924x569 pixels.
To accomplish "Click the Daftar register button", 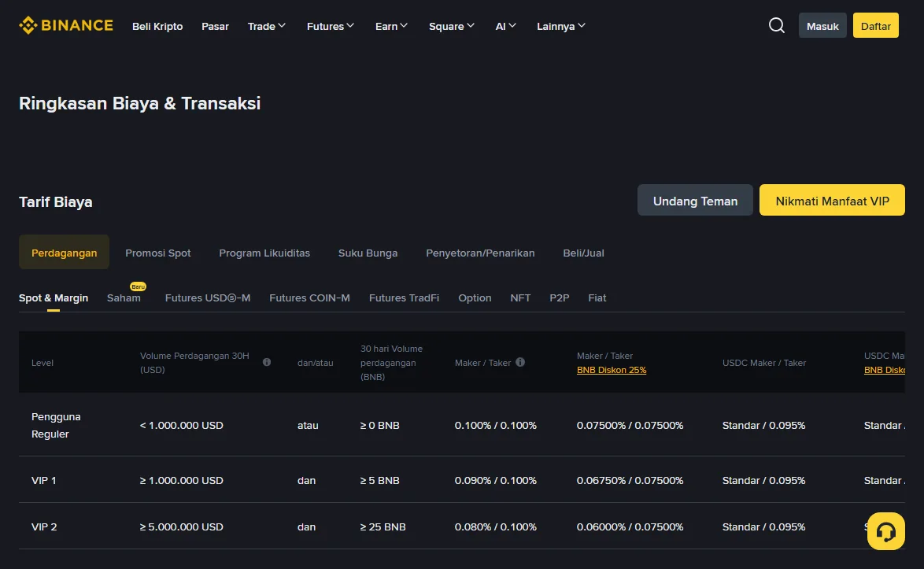I will pyautogui.click(x=876, y=25).
